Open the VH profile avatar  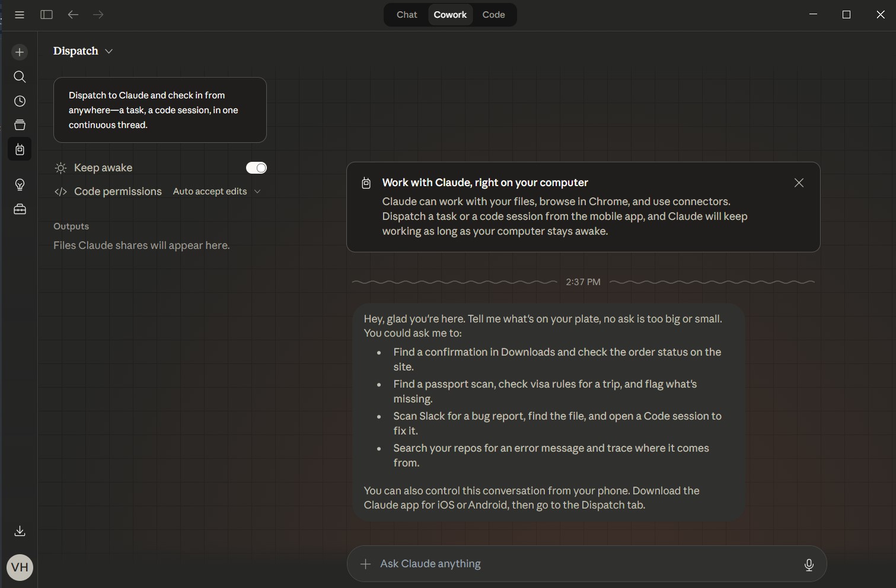point(20,567)
